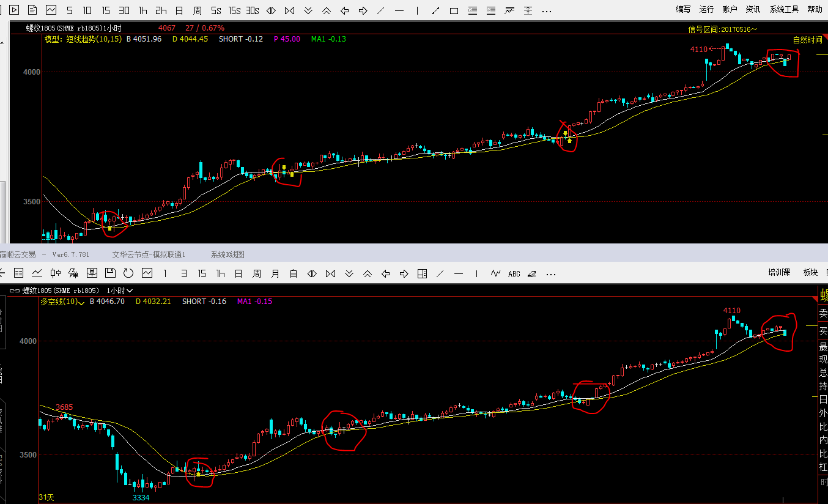Select the 5s period in top toolbar

pyautogui.click(x=216, y=10)
